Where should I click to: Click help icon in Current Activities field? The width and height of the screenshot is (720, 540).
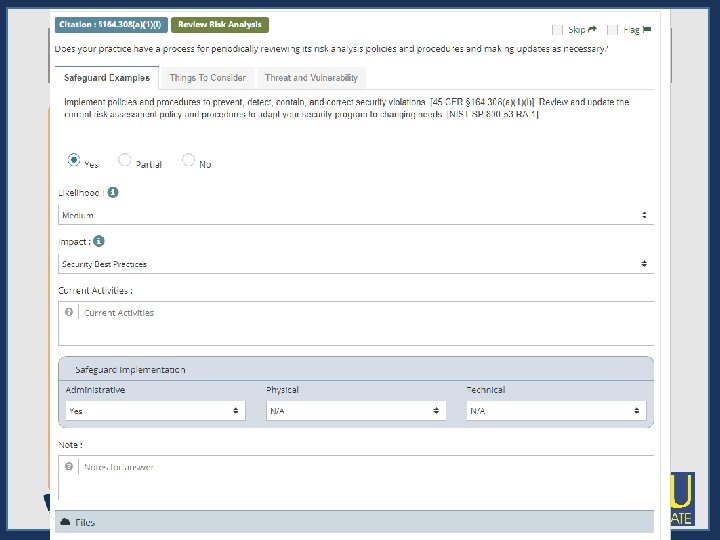pyautogui.click(x=69, y=312)
